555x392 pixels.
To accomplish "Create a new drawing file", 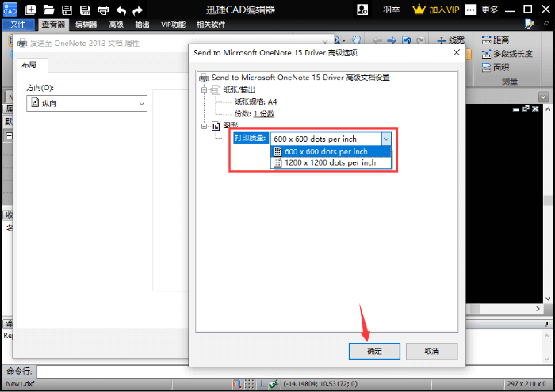I will (x=31, y=10).
